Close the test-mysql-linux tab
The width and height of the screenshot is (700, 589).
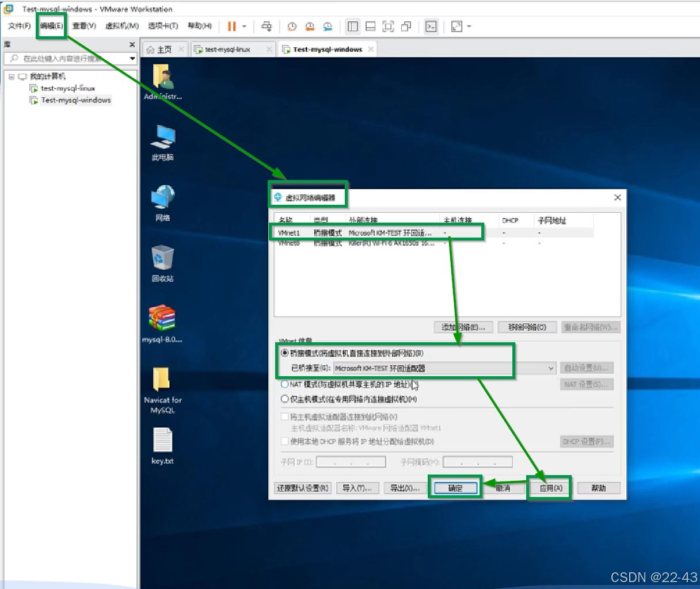point(269,49)
